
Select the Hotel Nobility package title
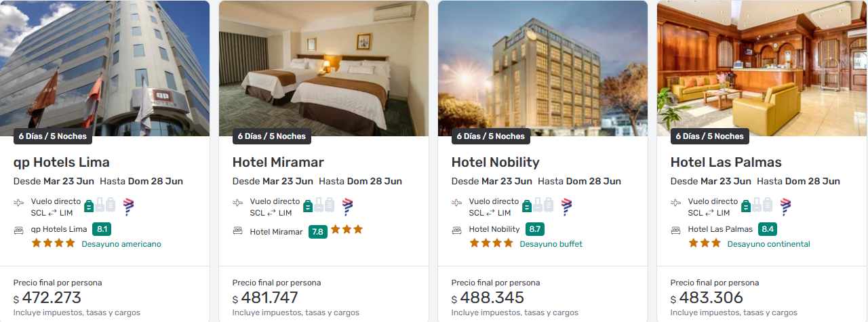click(x=496, y=162)
